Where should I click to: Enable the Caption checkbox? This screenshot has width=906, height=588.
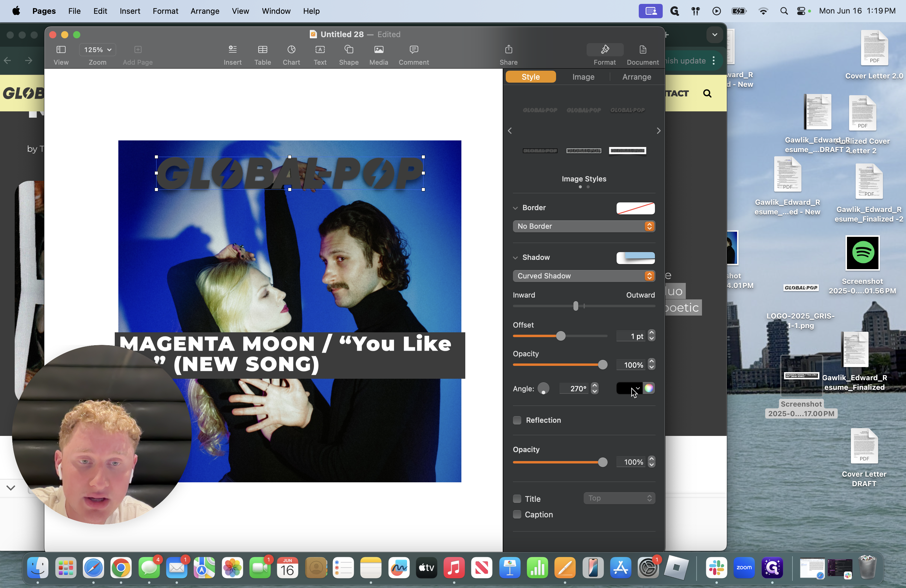click(x=517, y=514)
